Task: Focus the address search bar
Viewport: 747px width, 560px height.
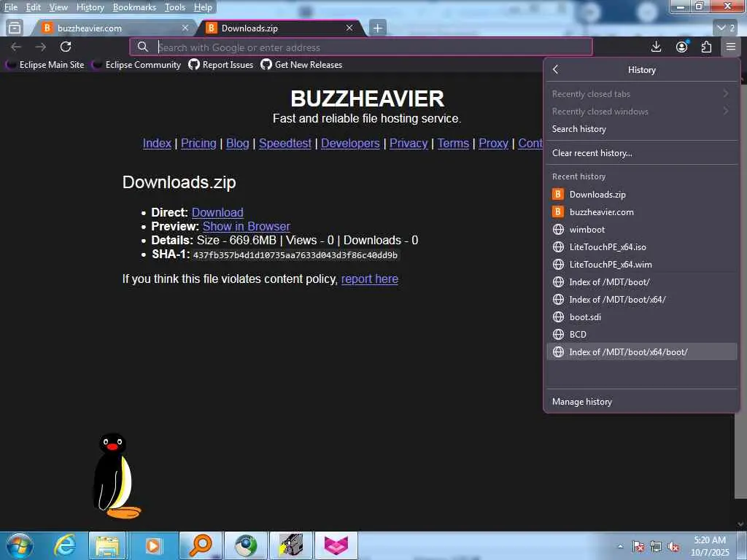Action: click(x=361, y=47)
